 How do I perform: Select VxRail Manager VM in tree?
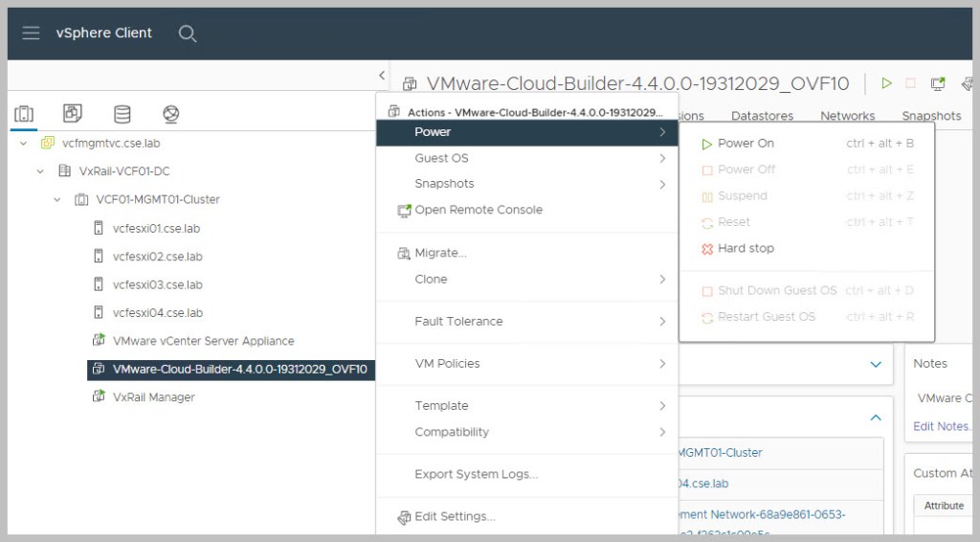pyautogui.click(x=153, y=396)
